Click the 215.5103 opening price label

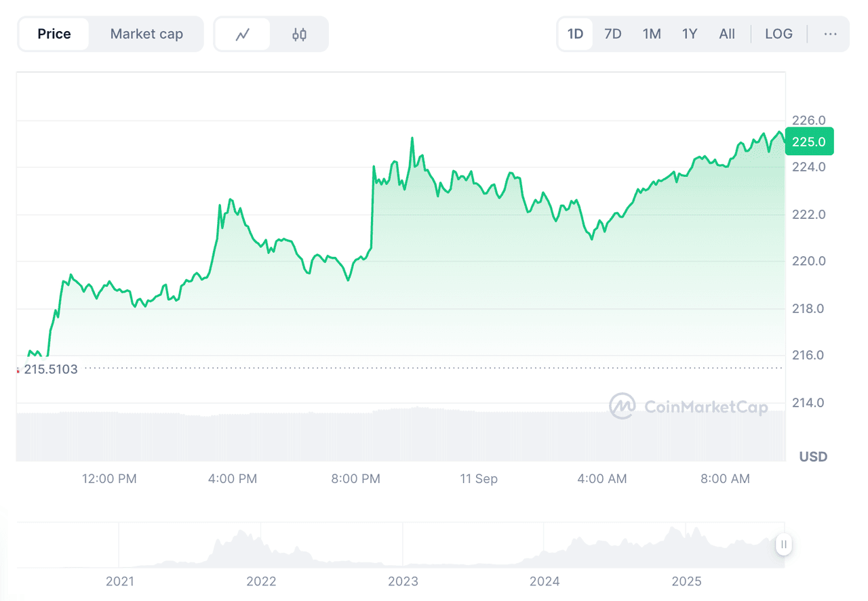[50, 369]
